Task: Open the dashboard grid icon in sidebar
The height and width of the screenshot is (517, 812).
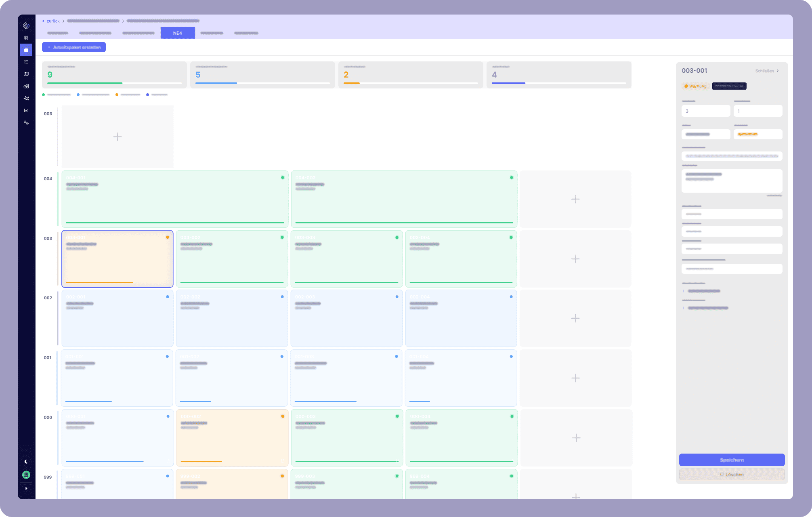Action: [x=26, y=38]
